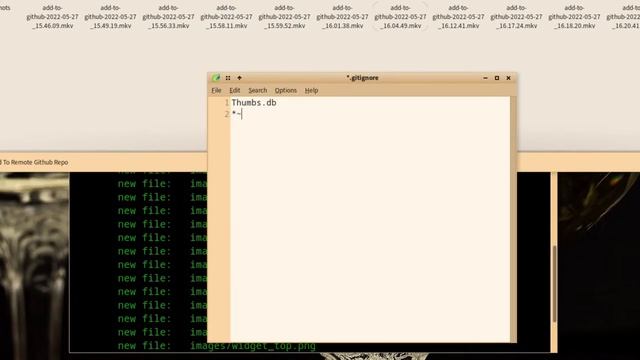The height and width of the screenshot is (360, 640).
Task: Place cursor on line 2 with '*~'
Action: tap(236, 114)
